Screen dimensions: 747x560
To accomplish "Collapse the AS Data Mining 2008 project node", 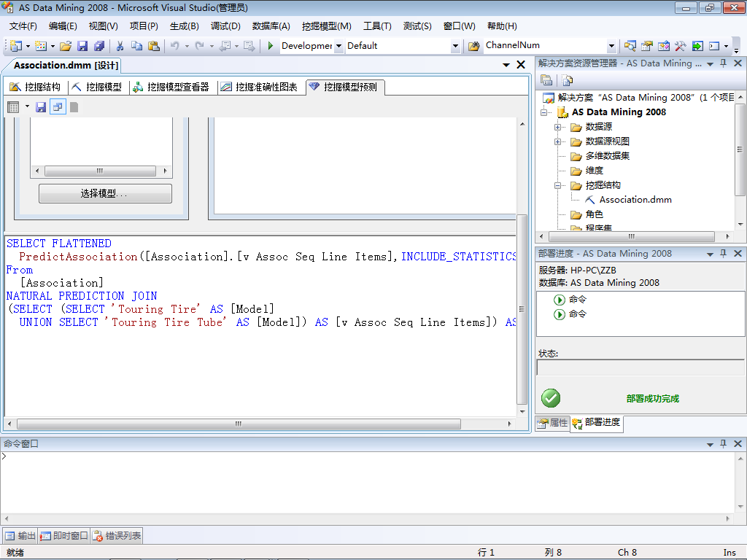I will (x=543, y=113).
